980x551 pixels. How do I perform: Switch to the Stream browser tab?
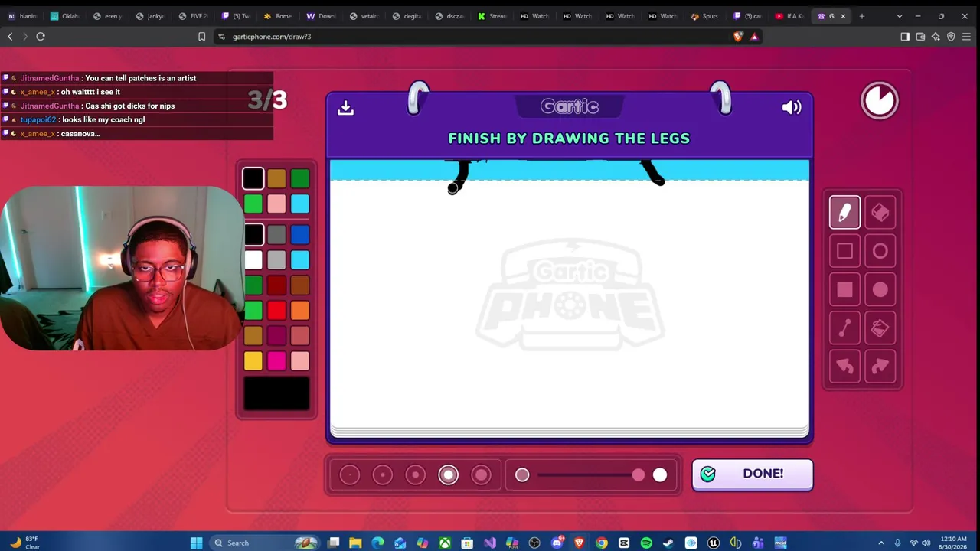492,16
